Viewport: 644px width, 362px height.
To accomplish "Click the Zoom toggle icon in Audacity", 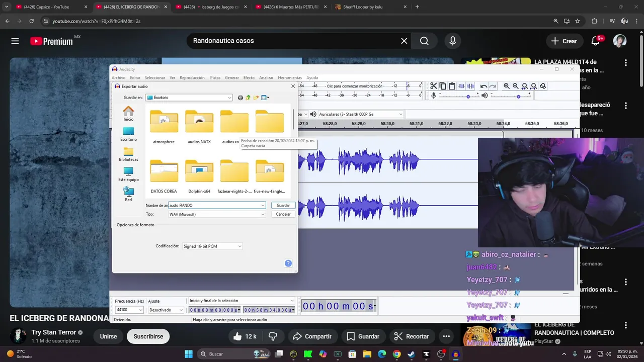I will [543, 86].
